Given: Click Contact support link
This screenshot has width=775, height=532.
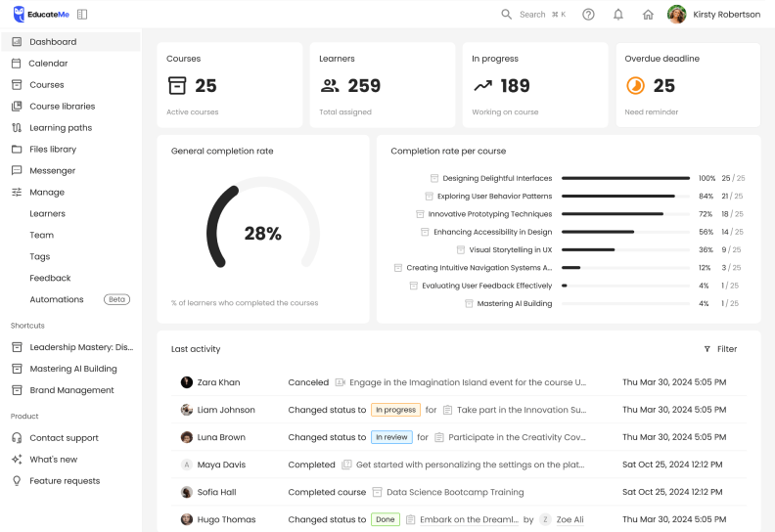Looking at the screenshot, I should click(64, 438).
